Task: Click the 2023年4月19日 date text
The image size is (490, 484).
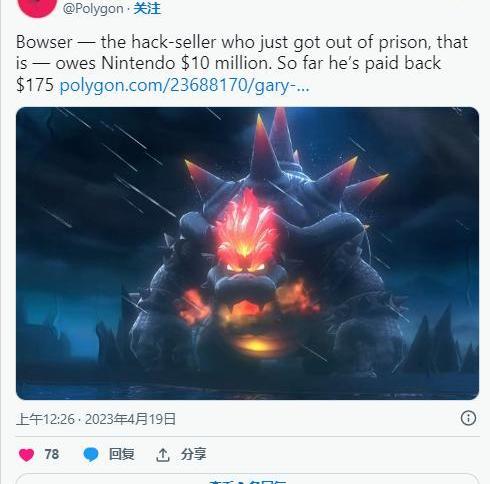Action: pyautogui.click(x=130, y=419)
